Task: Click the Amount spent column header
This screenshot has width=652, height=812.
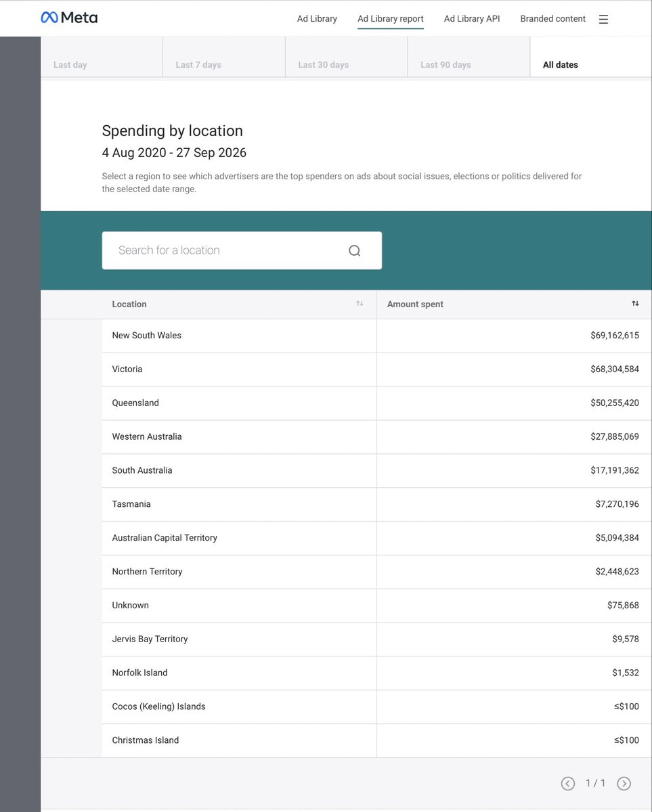Action: (x=514, y=304)
